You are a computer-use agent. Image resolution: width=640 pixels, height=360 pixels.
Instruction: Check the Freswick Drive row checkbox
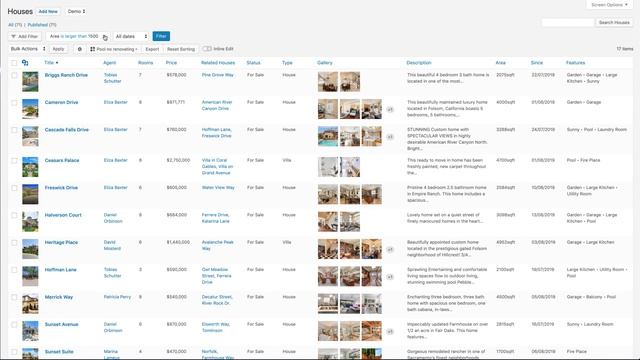(x=14, y=188)
